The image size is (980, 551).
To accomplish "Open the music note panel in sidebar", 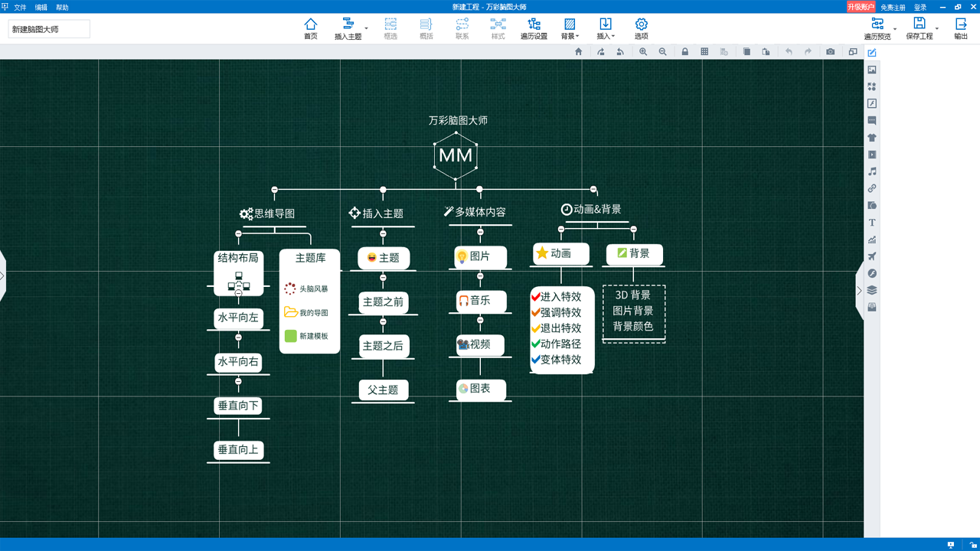I will tap(872, 171).
